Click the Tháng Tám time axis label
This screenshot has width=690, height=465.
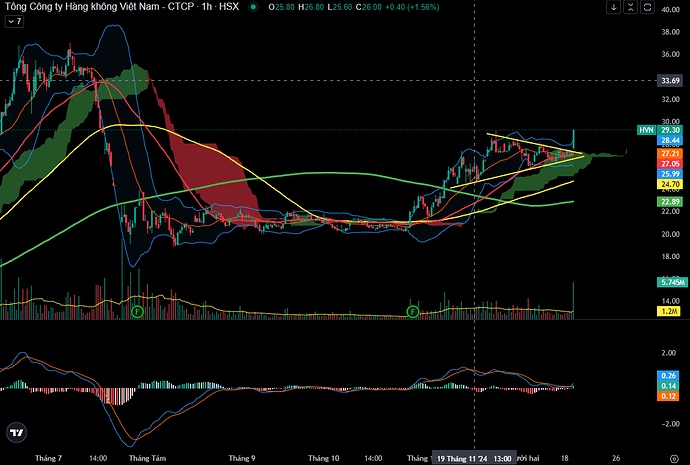coord(147,458)
